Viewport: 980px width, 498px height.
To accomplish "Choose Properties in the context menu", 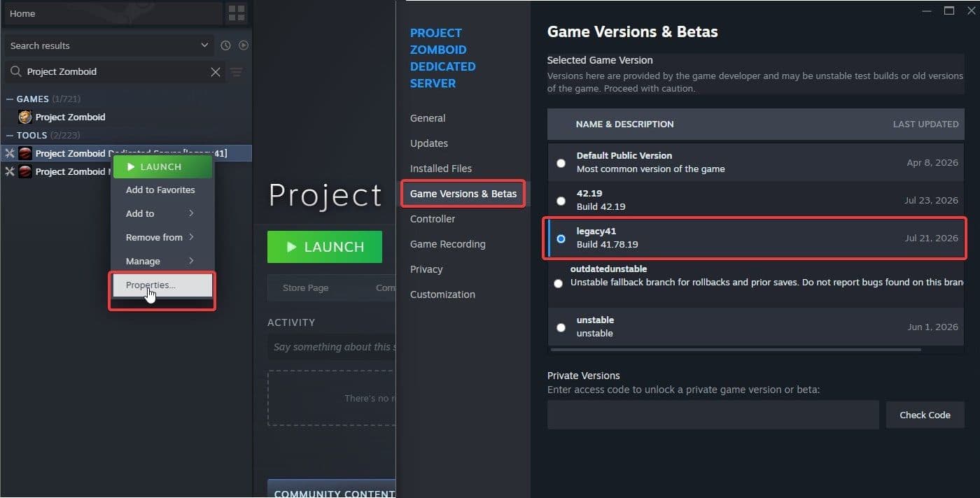I will pyautogui.click(x=162, y=285).
